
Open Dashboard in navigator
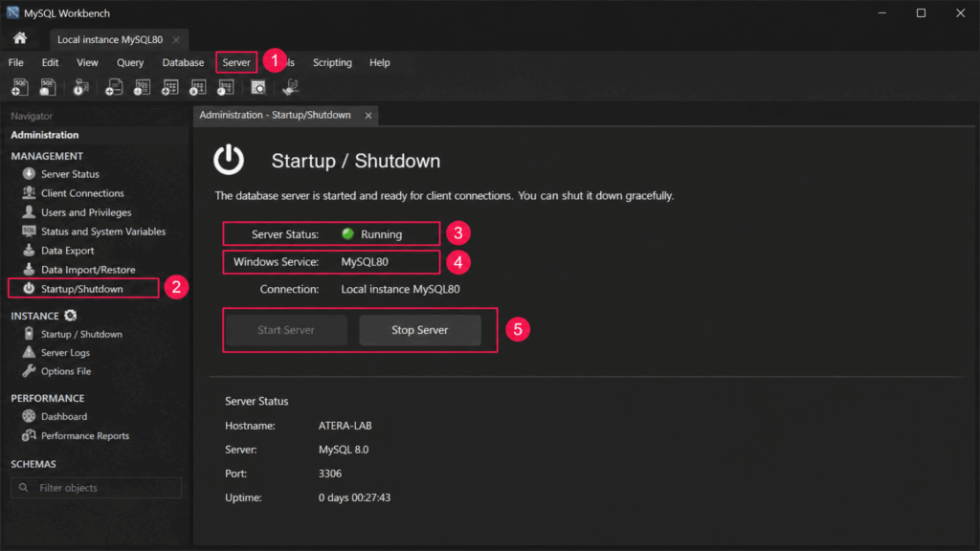64,416
